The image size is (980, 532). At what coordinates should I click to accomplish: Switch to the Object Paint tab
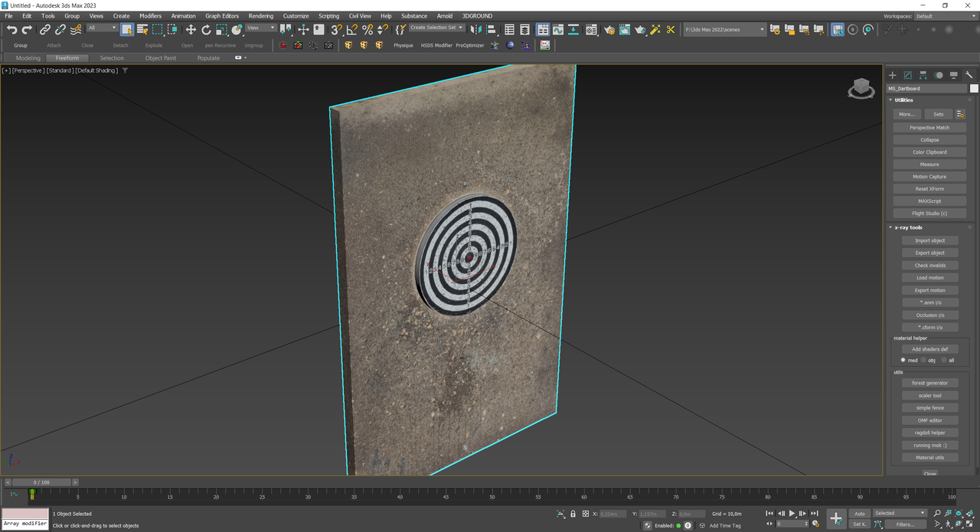[x=160, y=58]
